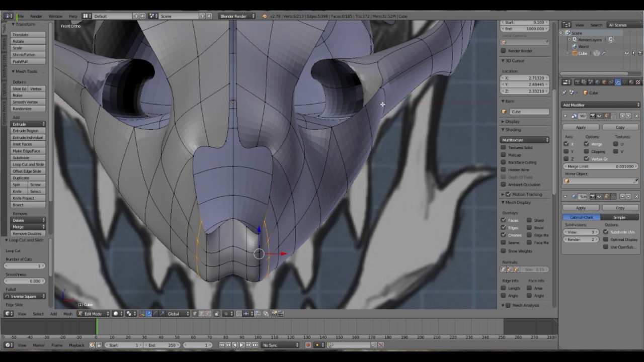Viewport: 644px width, 362px height.
Task: Open the Constraints chain tab in Properties
Action: pos(611,82)
